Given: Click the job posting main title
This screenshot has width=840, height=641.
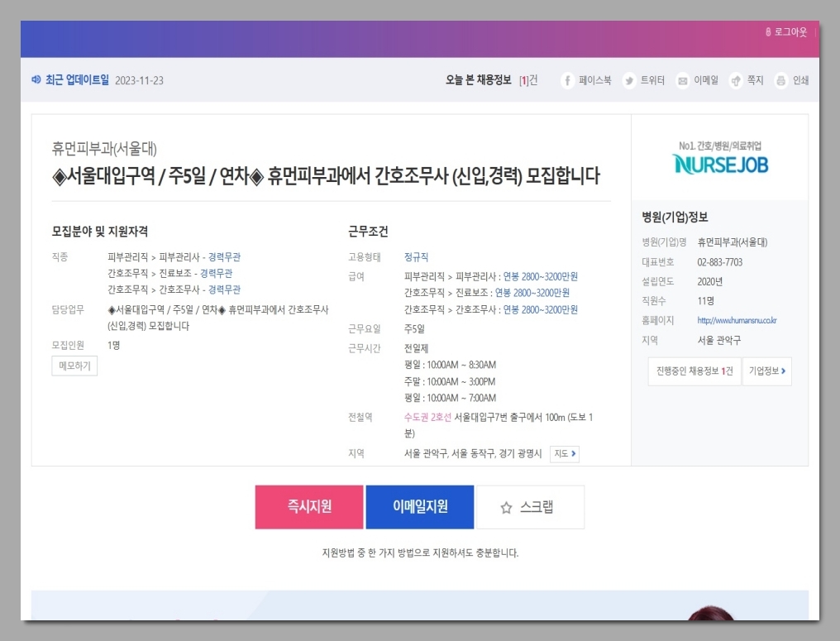Looking at the screenshot, I should coord(326,176).
